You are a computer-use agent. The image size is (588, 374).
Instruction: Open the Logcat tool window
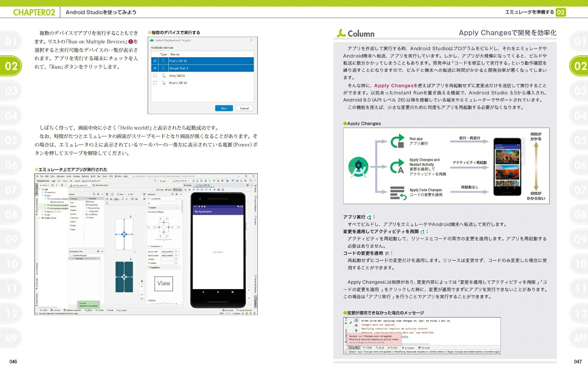click(x=122, y=310)
